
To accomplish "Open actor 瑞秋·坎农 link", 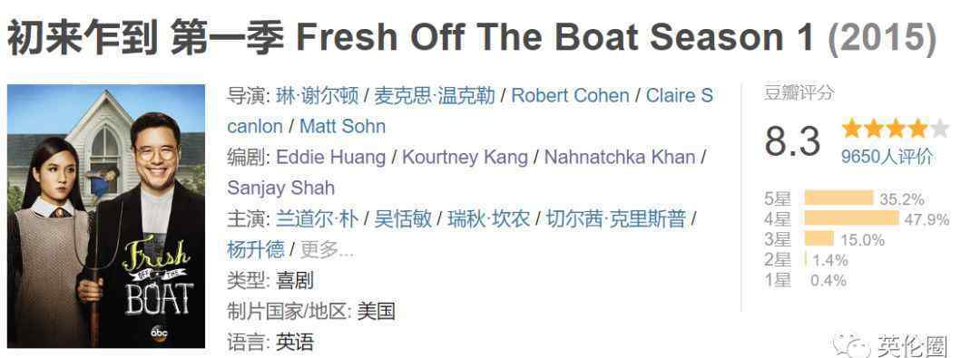I will (489, 218).
